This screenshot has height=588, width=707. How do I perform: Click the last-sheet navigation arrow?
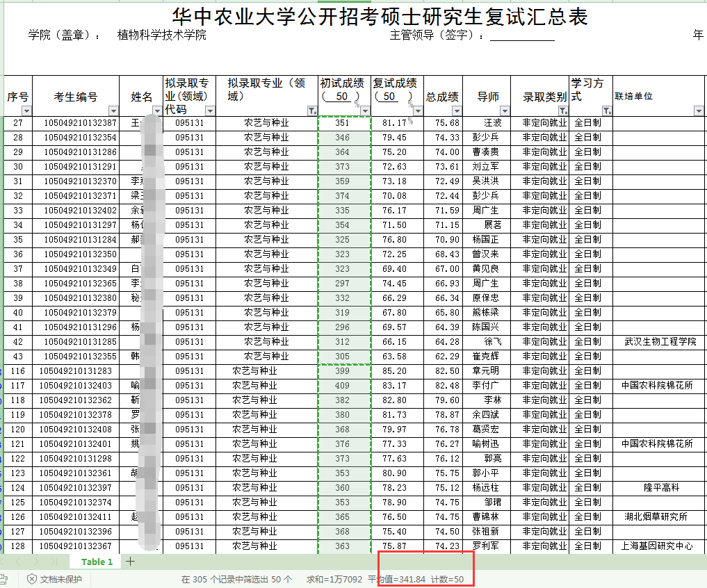54,562
